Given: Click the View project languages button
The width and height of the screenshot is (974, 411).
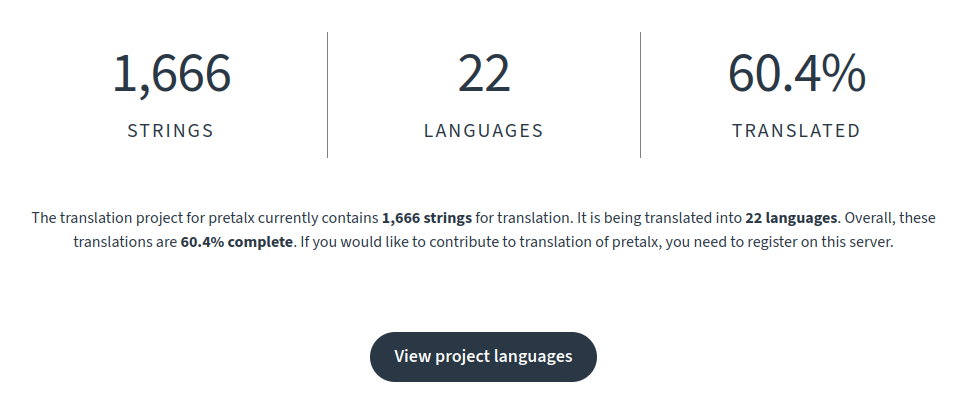Looking at the screenshot, I should (483, 357).
